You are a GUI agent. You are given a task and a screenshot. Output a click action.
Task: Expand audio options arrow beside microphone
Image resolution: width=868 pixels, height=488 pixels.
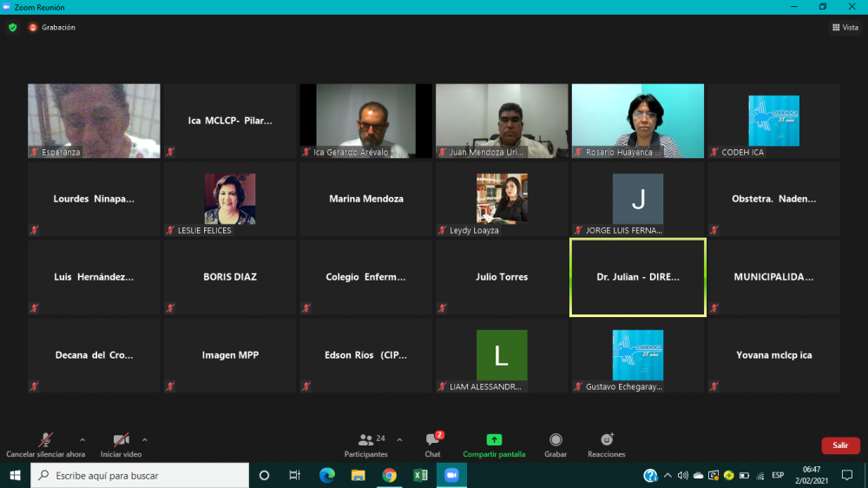point(82,439)
